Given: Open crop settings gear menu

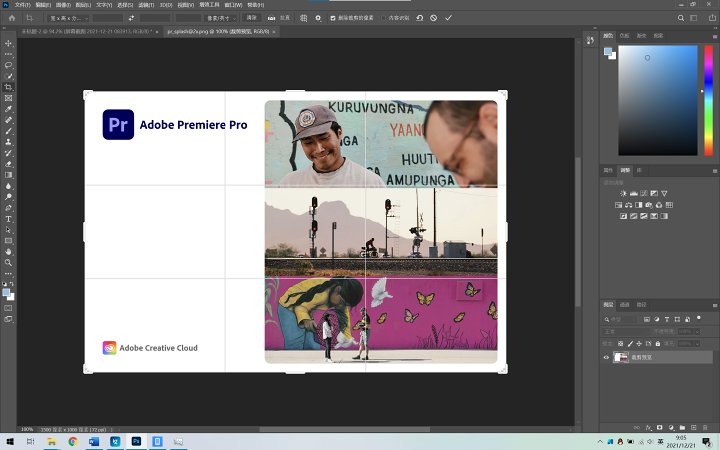Looking at the screenshot, I should [318, 18].
